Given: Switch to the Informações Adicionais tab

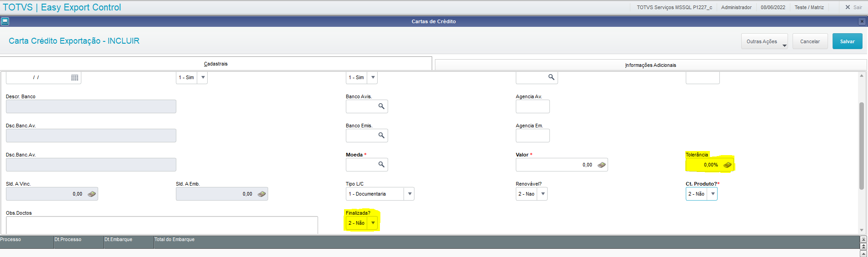Looking at the screenshot, I should pyautogui.click(x=650, y=65).
